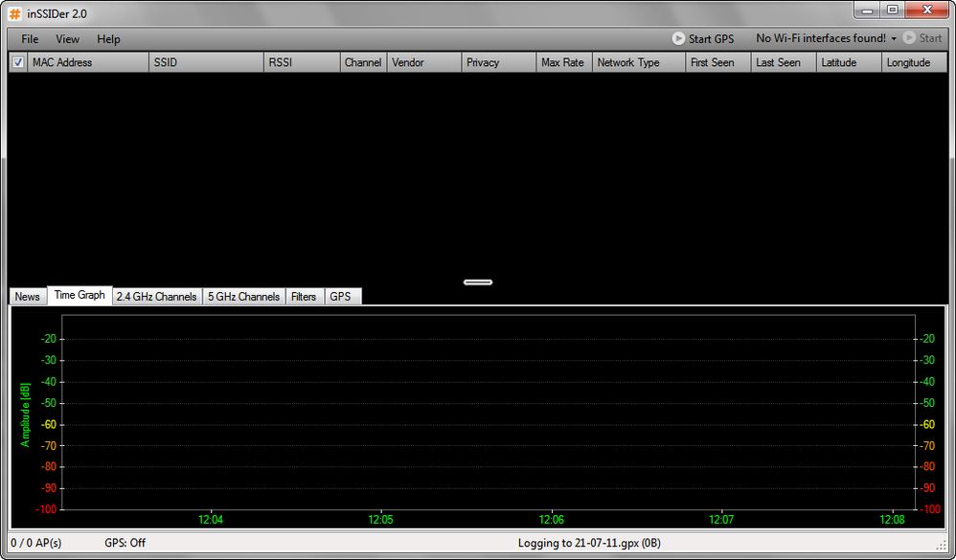The width and height of the screenshot is (956, 560).
Task: Sort networks by Channel column
Action: (x=362, y=62)
